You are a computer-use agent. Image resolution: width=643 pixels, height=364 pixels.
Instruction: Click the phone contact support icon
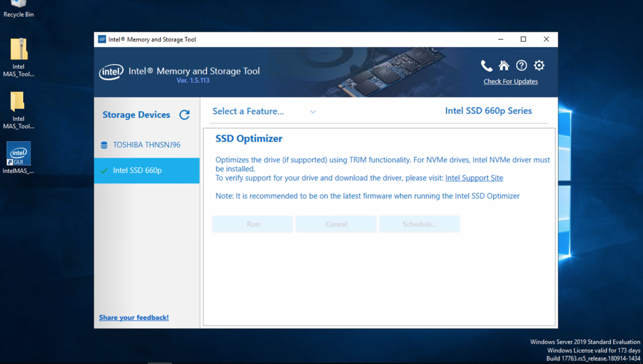click(x=486, y=65)
